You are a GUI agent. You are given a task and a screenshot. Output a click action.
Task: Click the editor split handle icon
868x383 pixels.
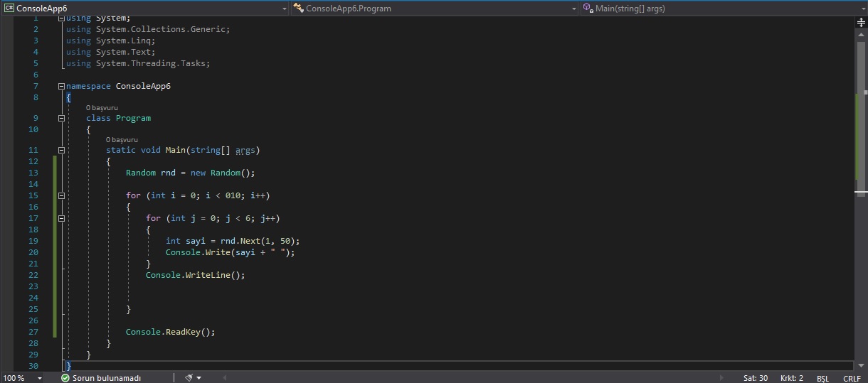point(861,23)
